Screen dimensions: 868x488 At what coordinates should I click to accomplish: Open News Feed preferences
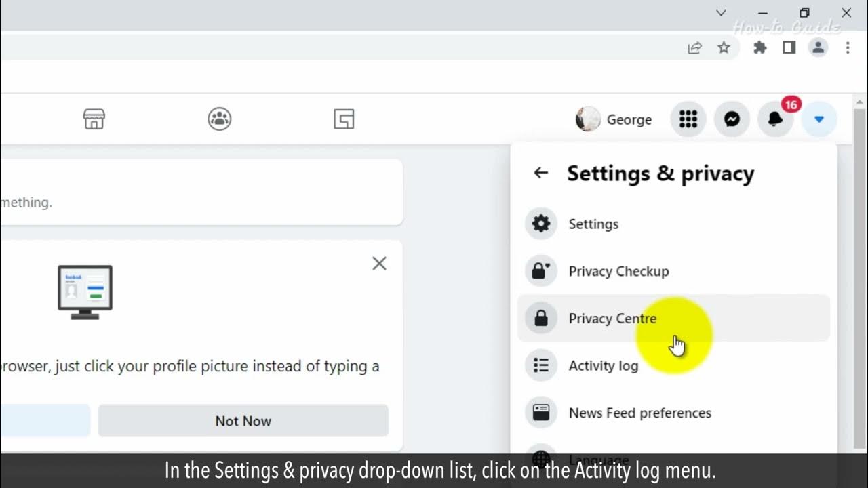[639, 413]
